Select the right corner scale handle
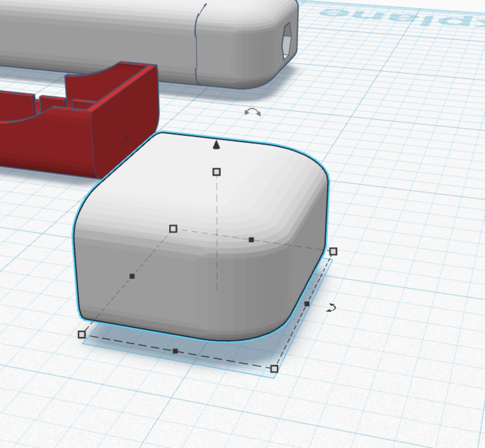This screenshot has width=485, height=448. tap(333, 251)
